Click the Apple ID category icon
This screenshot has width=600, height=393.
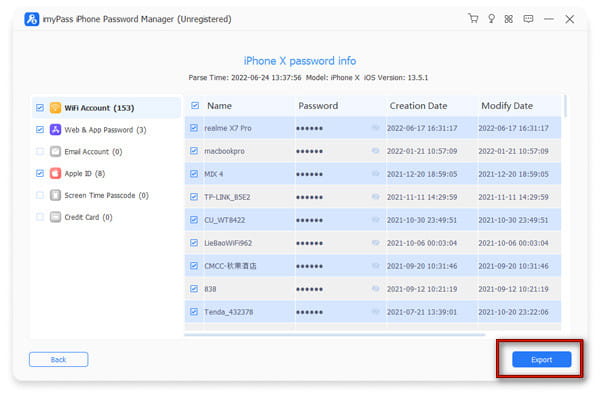pyautogui.click(x=55, y=173)
